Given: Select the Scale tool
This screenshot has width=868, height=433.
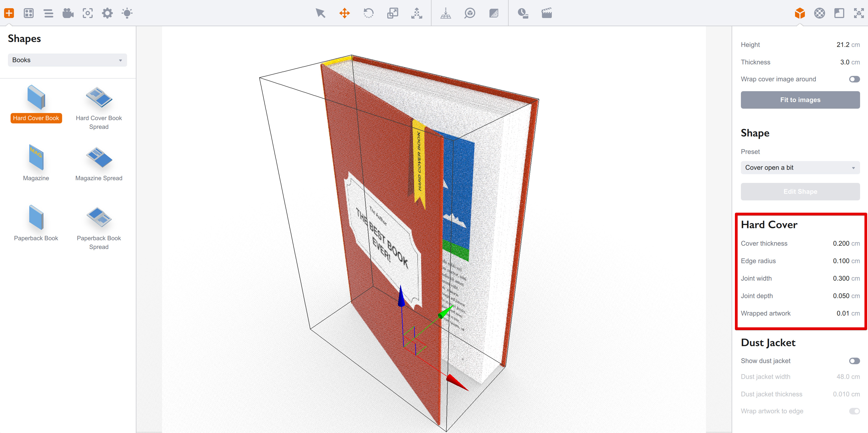Looking at the screenshot, I should coord(392,13).
